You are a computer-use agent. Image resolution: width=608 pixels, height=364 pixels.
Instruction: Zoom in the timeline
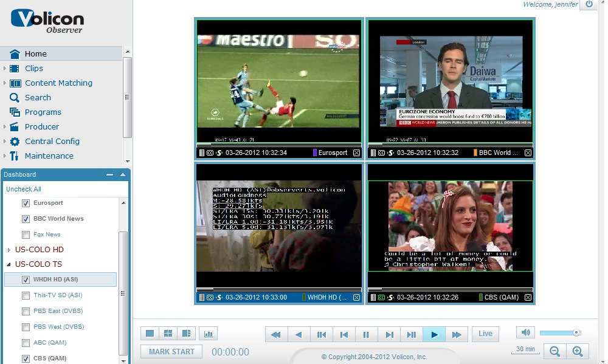pyautogui.click(x=578, y=351)
